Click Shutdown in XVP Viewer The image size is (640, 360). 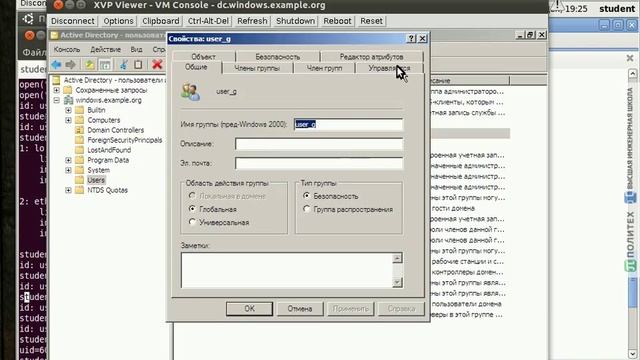tap(296, 21)
